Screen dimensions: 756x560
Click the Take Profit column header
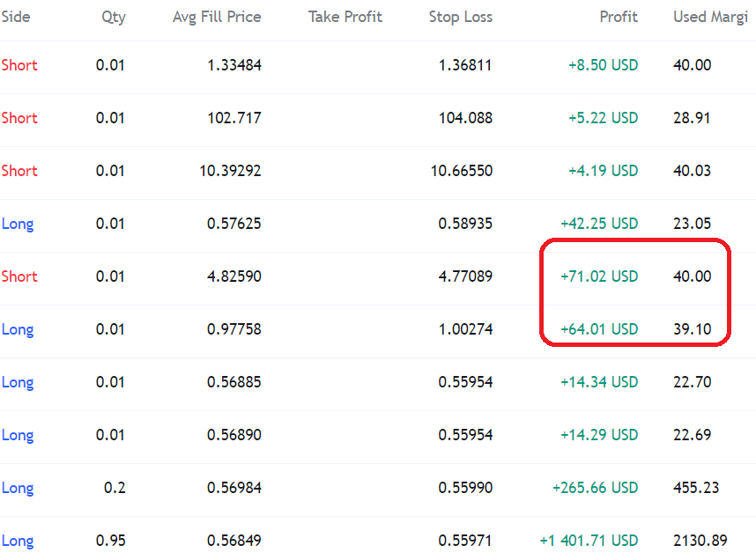(345, 17)
